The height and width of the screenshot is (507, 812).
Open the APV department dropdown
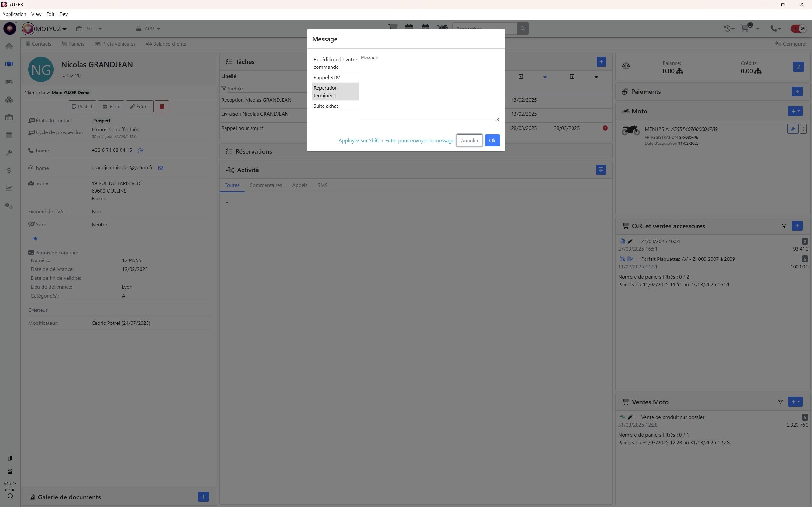click(149, 29)
